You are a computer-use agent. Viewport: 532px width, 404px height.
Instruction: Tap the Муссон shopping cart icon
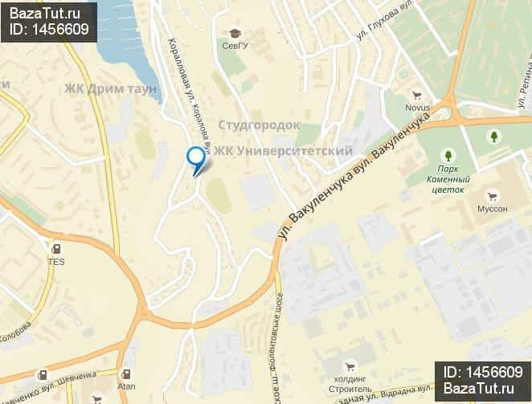point(492,196)
